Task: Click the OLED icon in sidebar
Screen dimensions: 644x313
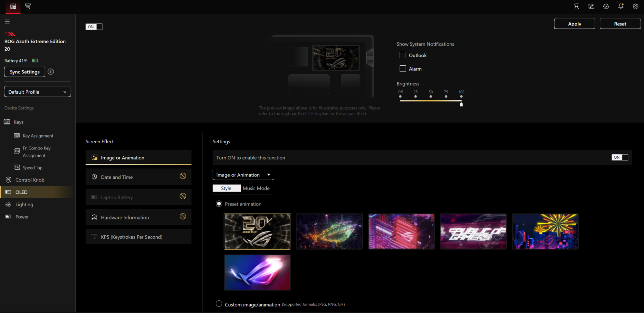Action: [8, 192]
